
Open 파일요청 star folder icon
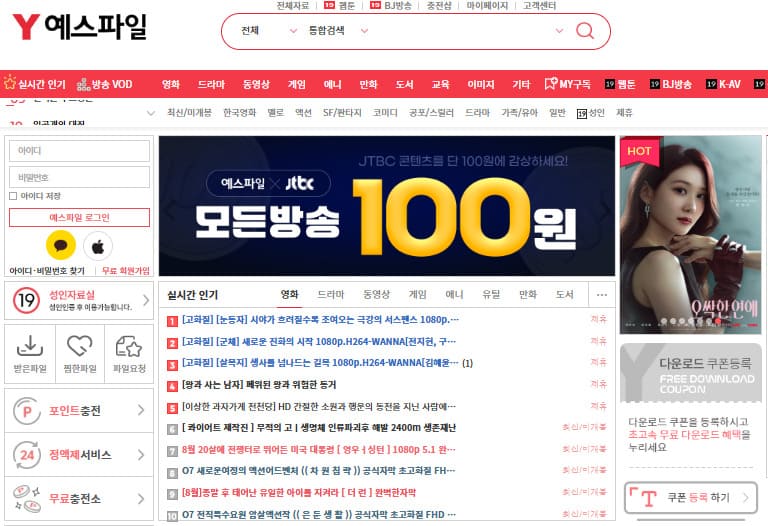point(129,346)
